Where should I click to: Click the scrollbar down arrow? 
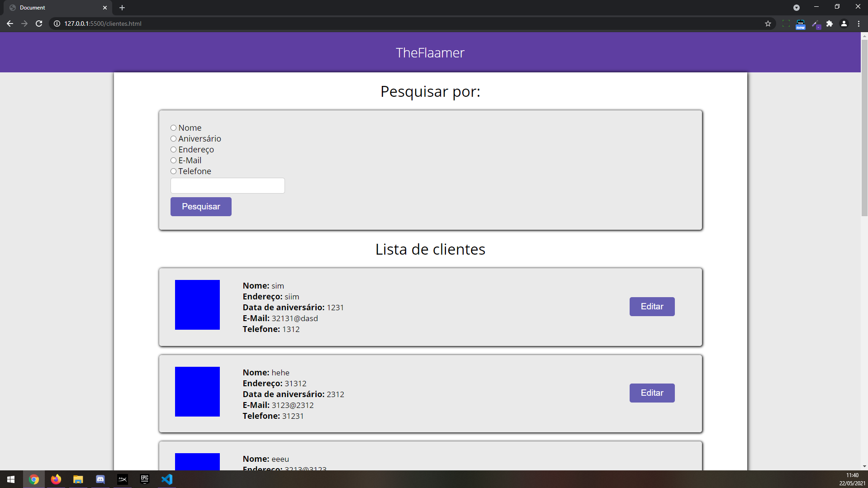(864, 466)
